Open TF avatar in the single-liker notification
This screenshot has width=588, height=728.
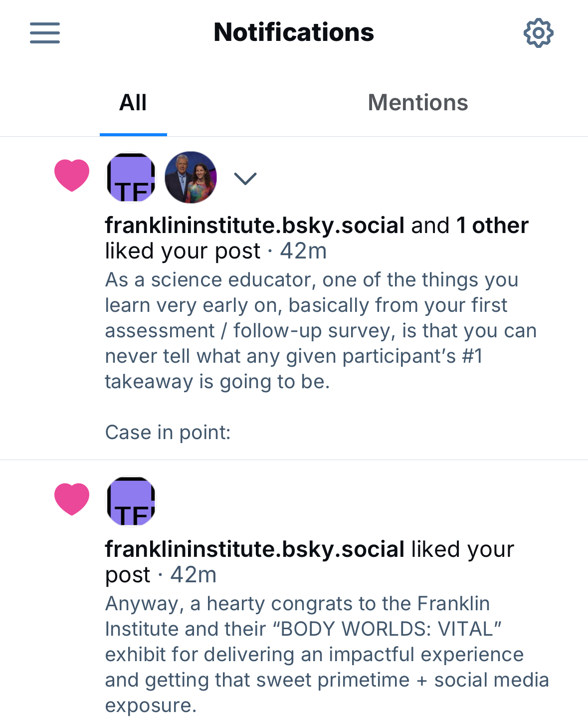tap(131, 501)
